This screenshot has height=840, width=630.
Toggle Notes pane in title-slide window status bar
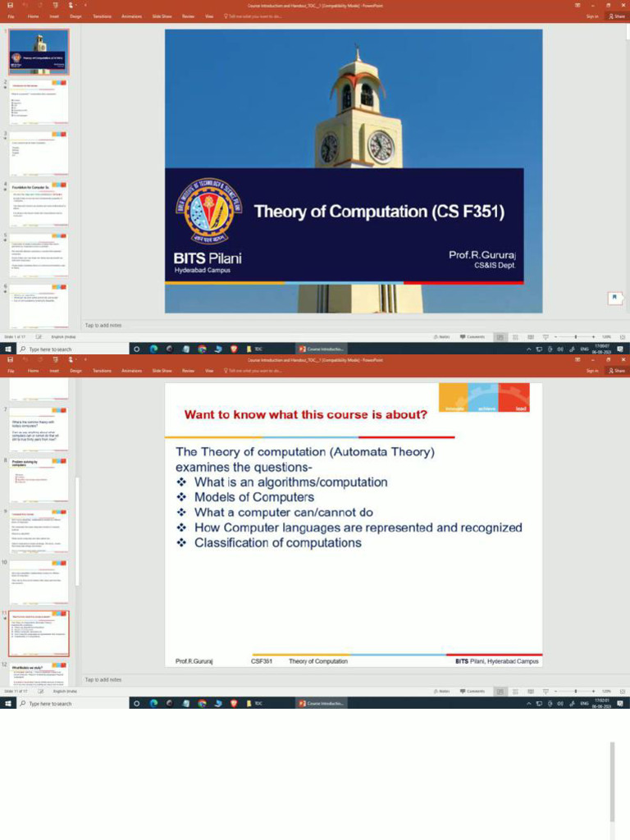(441, 337)
